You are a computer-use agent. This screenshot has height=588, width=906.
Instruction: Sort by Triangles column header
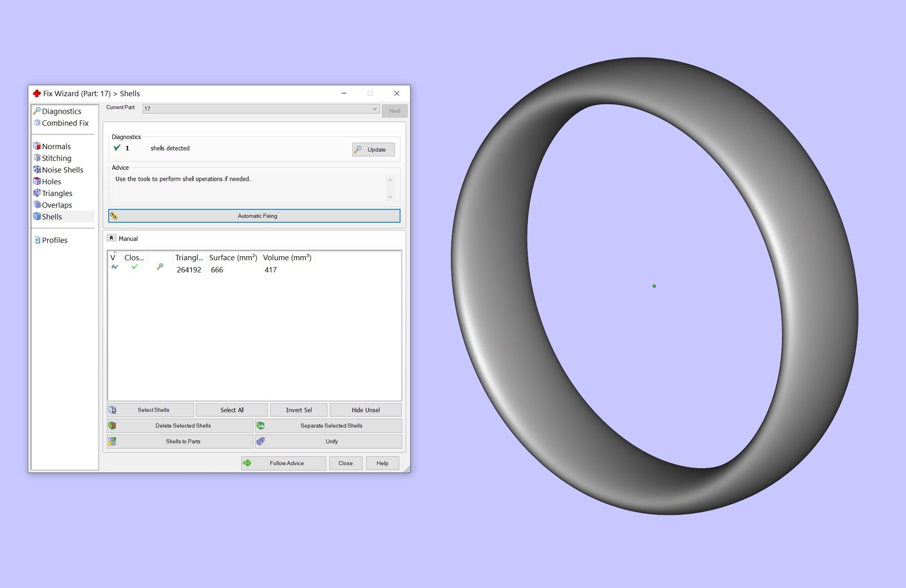[189, 258]
